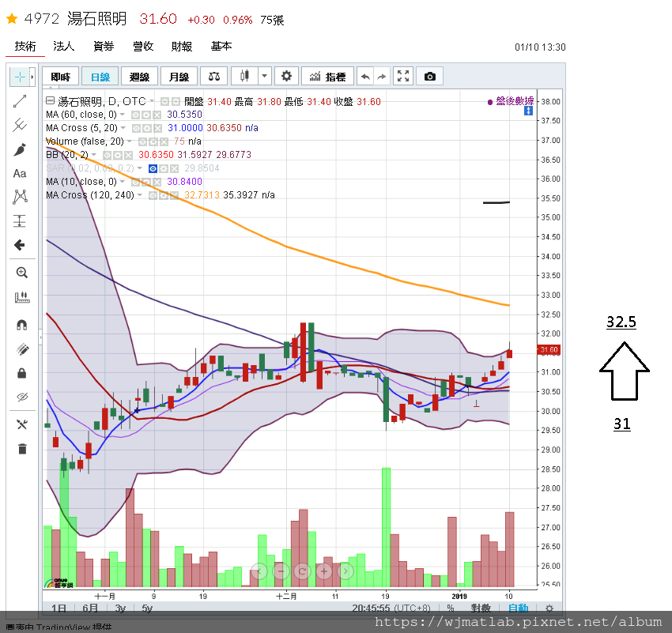
Task: Select the brush drawing tool
Action: pos(20,149)
